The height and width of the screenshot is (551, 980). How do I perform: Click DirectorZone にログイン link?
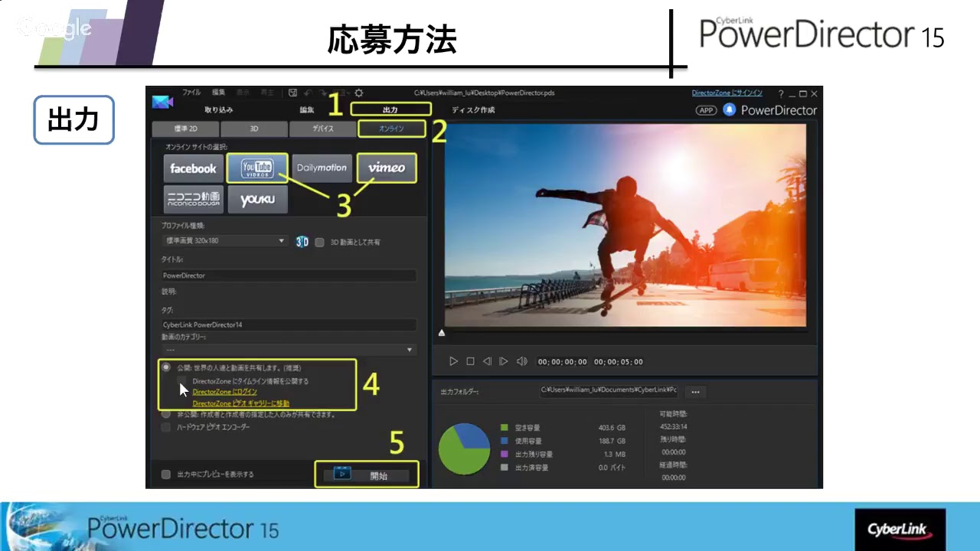coord(224,392)
